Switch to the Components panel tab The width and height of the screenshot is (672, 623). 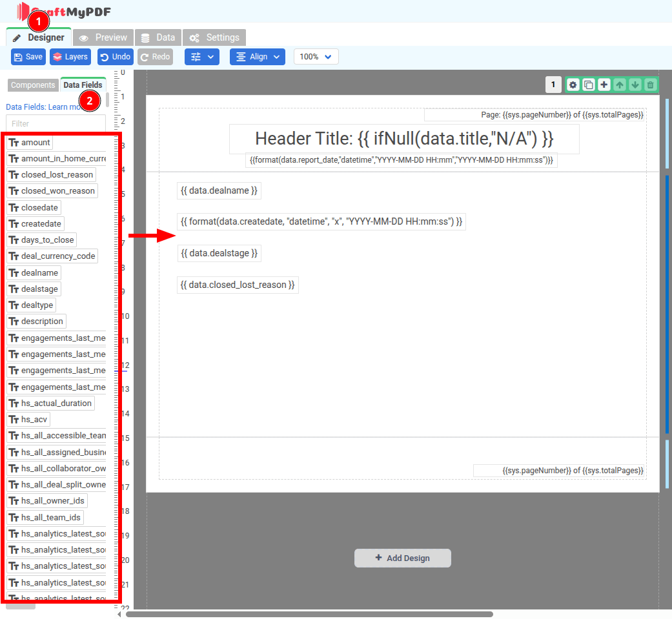(33, 85)
